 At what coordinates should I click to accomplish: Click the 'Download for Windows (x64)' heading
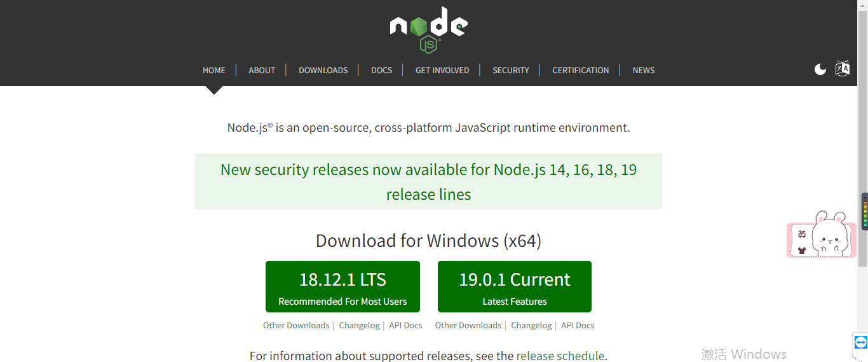[x=428, y=240]
